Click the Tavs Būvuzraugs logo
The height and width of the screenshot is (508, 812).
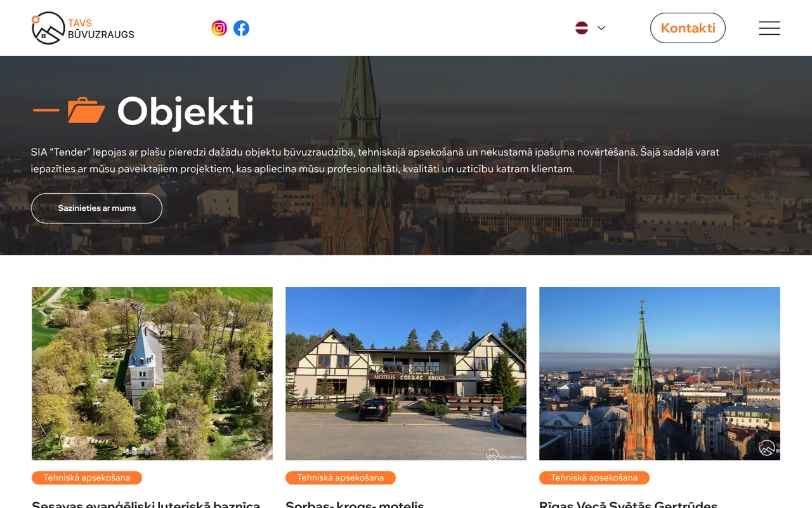pyautogui.click(x=83, y=28)
